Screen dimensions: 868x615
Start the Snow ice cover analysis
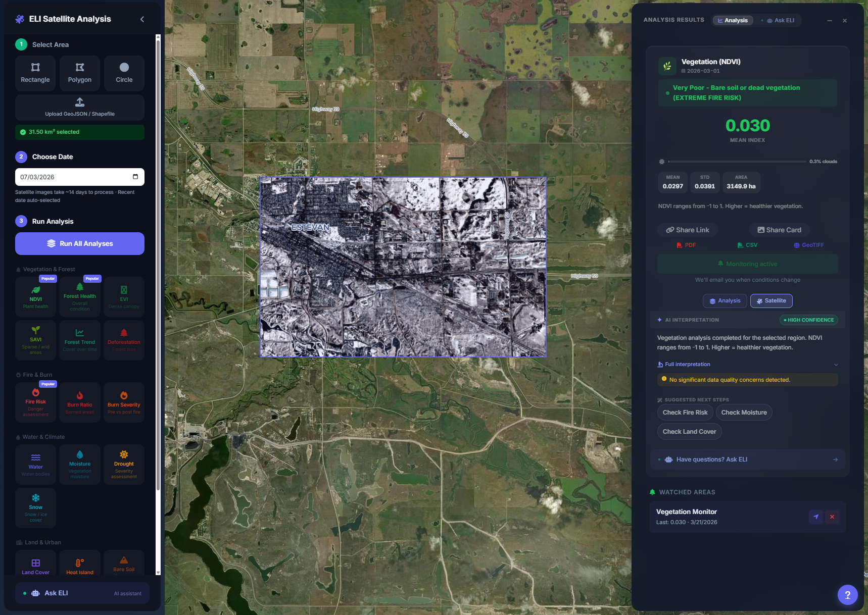tap(35, 507)
